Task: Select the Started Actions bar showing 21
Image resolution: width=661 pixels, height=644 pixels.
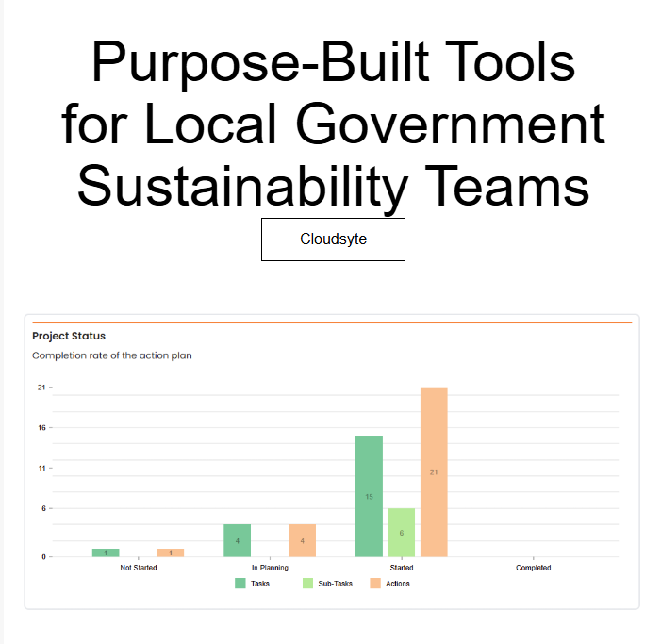Action: [x=434, y=472]
